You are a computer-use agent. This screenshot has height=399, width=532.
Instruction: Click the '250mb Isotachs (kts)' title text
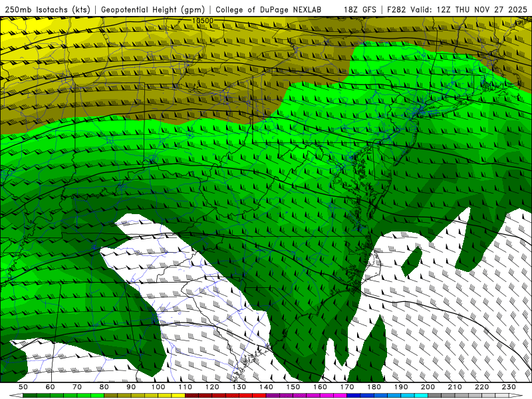pyautogui.click(x=47, y=10)
